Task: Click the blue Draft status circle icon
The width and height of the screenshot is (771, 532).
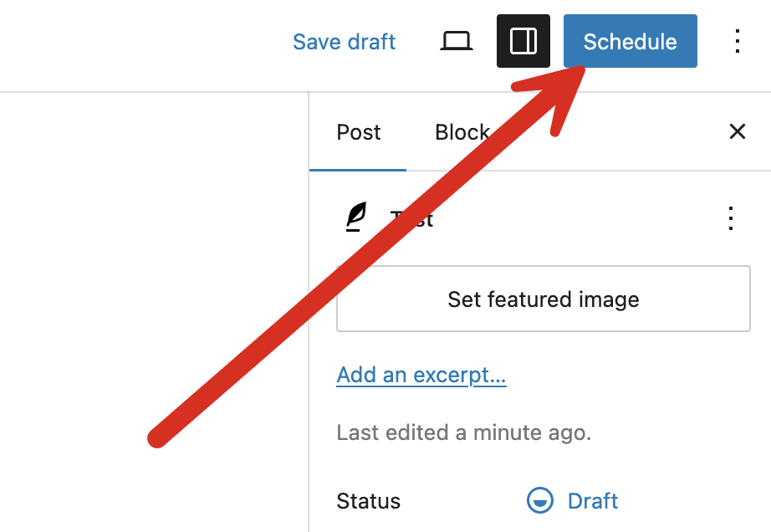Action: (x=539, y=500)
